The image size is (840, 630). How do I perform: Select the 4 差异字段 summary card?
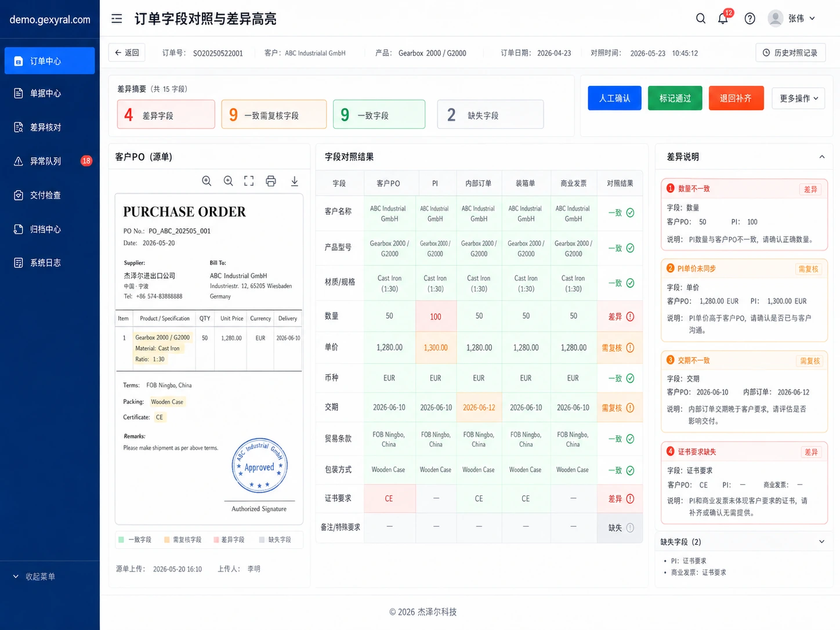(166, 115)
